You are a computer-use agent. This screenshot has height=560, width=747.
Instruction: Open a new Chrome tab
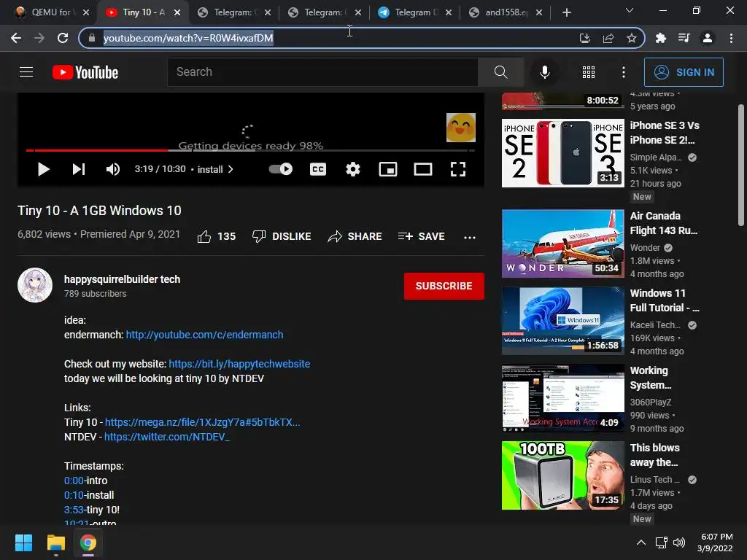[x=566, y=12]
